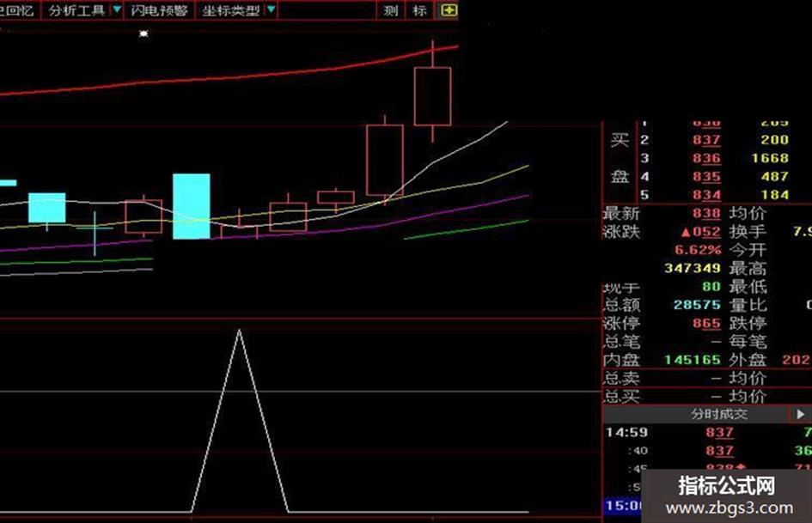The width and height of the screenshot is (812, 523).
Task: Click the latest price 838
Action: pyautogui.click(x=706, y=213)
